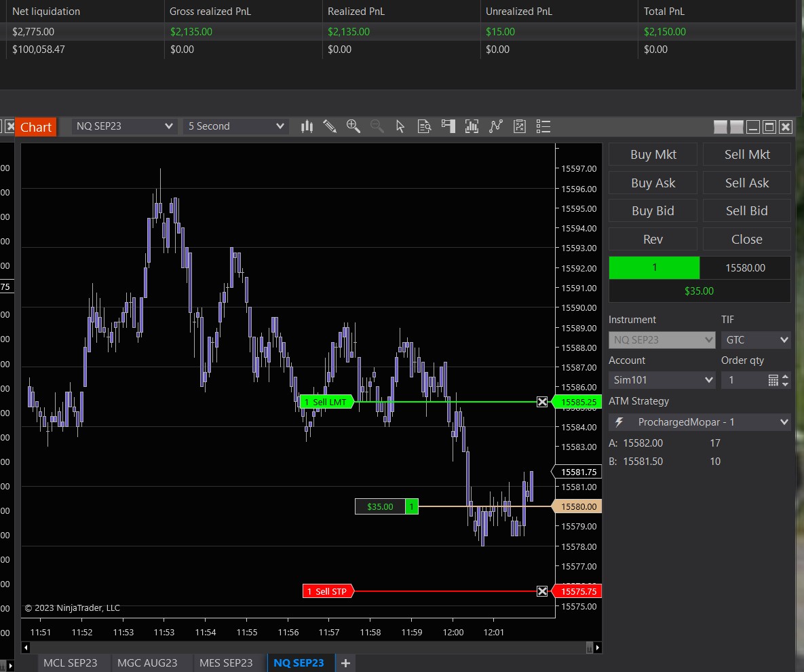Toggle the Chart Trader panel icon
Screen dimensions: 804x672
(448, 126)
